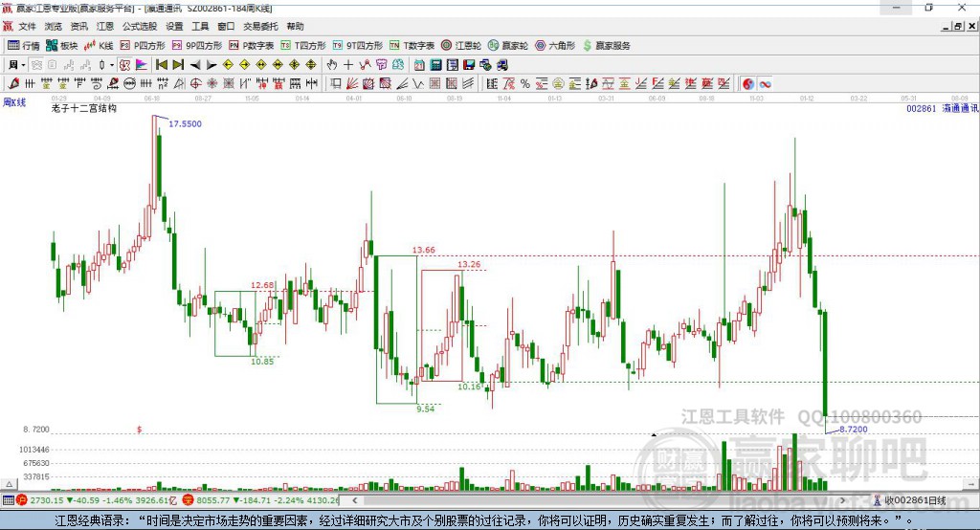Image resolution: width=980 pixels, height=530 pixels.
Task: Click the 沪 index status indicator
Action: coord(22,500)
